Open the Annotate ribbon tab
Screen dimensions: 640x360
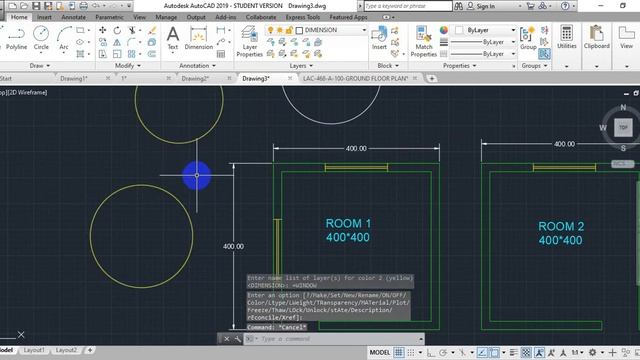click(x=73, y=17)
